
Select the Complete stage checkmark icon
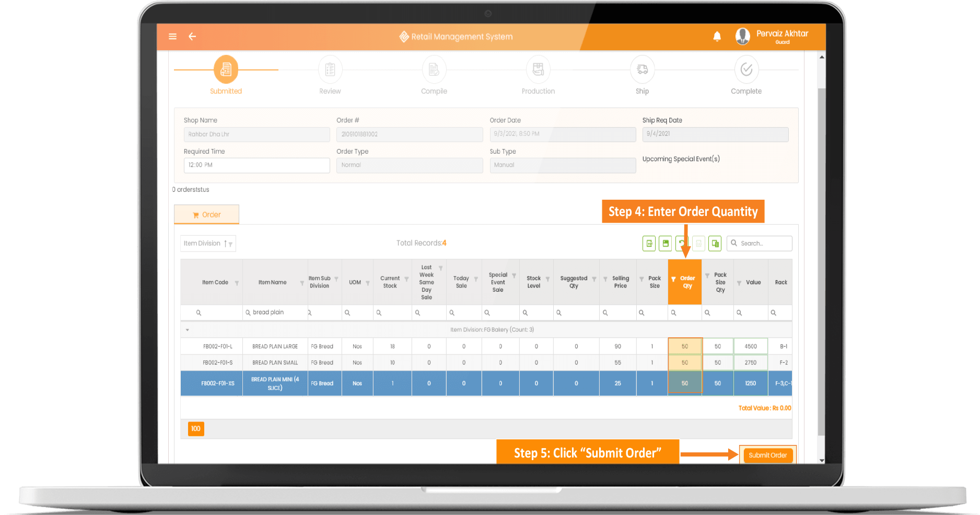click(746, 69)
